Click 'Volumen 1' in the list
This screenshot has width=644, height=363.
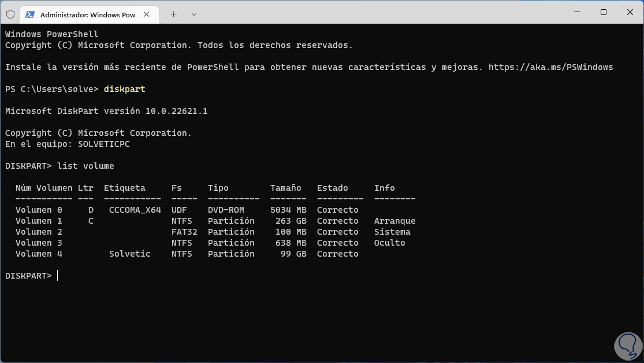tap(39, 221)
